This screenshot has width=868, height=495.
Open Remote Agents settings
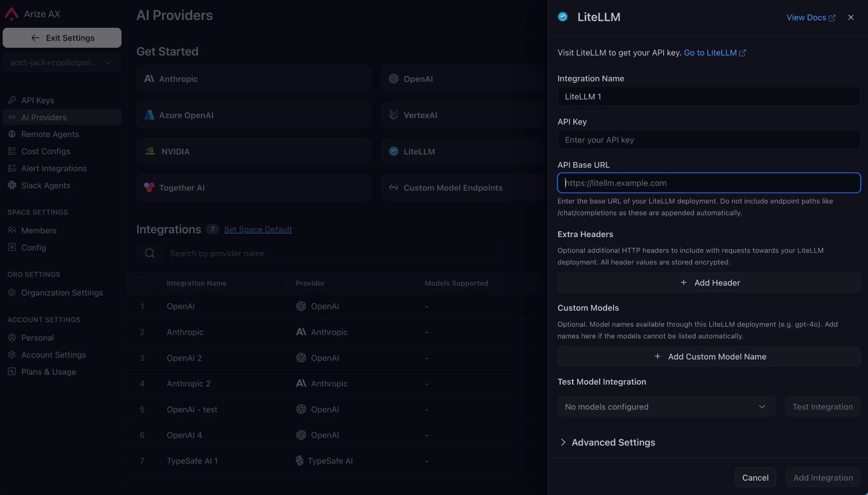click(62, 134)
